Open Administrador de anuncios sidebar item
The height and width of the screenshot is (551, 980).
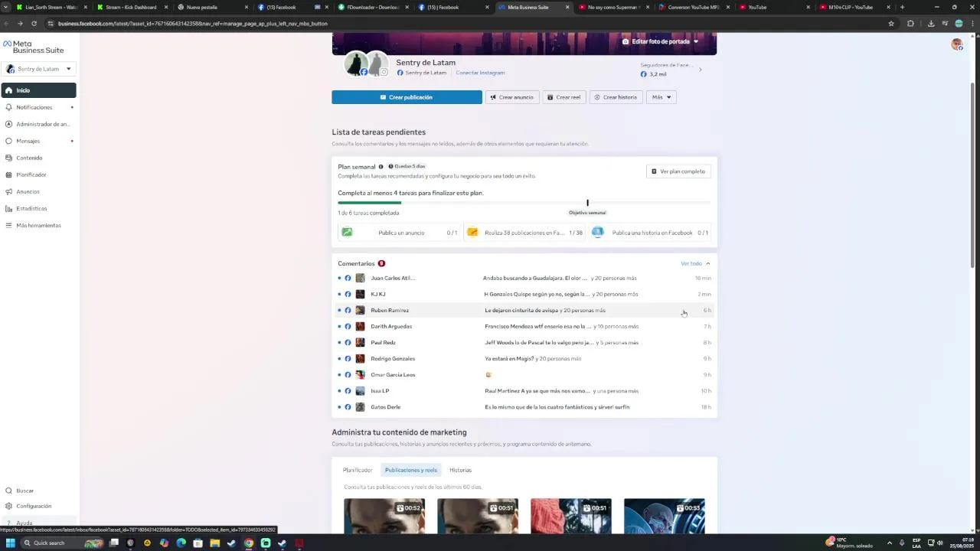pos(38,124)
